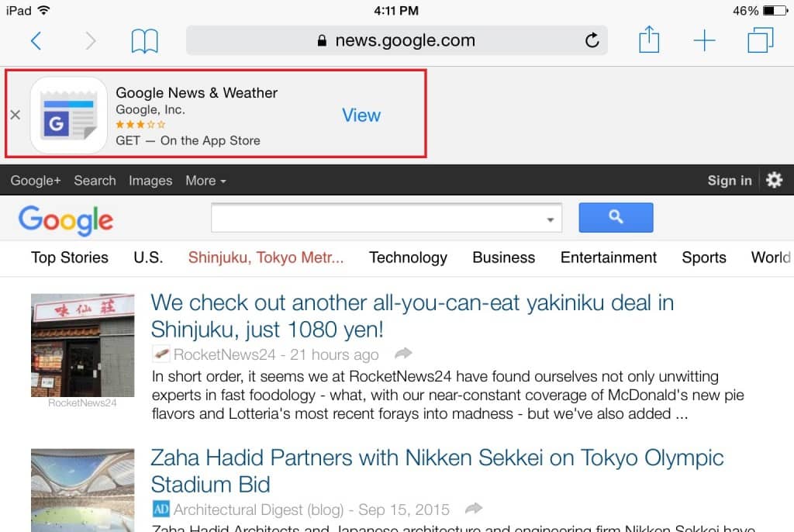Tap the Safari forward arrow
794x532 pixels.
tap(90, 40)
